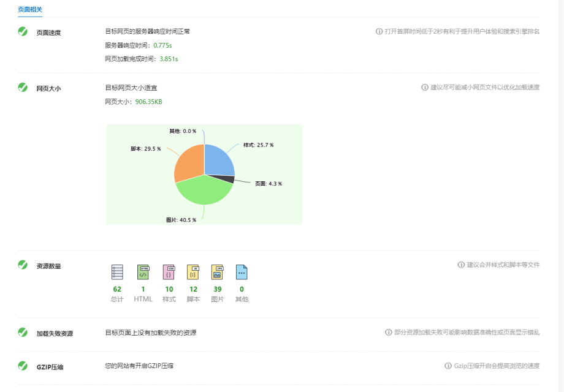Toggle the green status check for 网页大小
564x392 pixels.
[x=21, y=86]
